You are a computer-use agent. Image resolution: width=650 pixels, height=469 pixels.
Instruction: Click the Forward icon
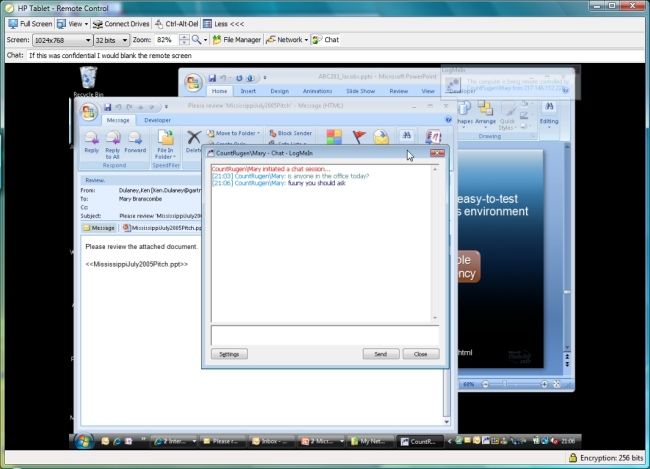coord(135,142)
